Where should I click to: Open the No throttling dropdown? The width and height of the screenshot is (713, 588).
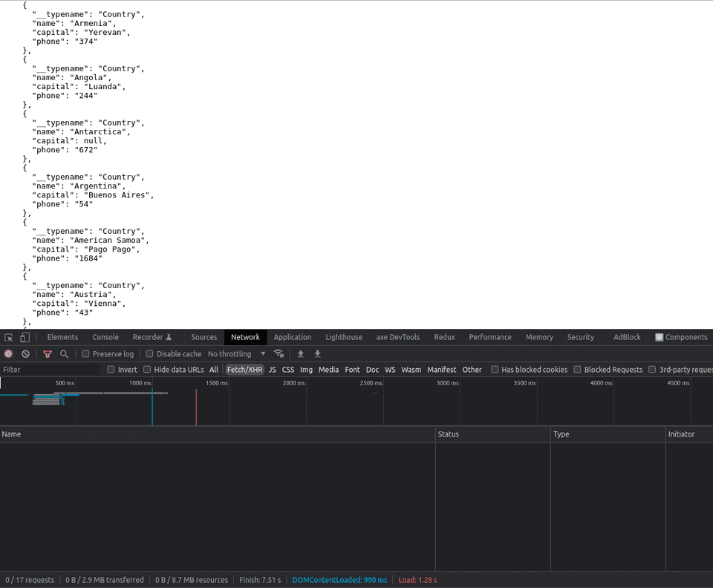[x=236, y=354]
